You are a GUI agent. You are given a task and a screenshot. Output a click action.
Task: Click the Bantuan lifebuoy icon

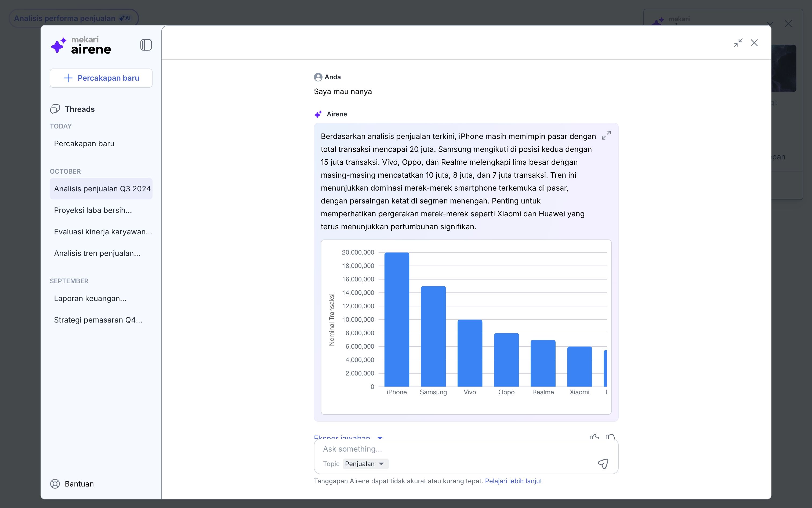coord(55,484)
